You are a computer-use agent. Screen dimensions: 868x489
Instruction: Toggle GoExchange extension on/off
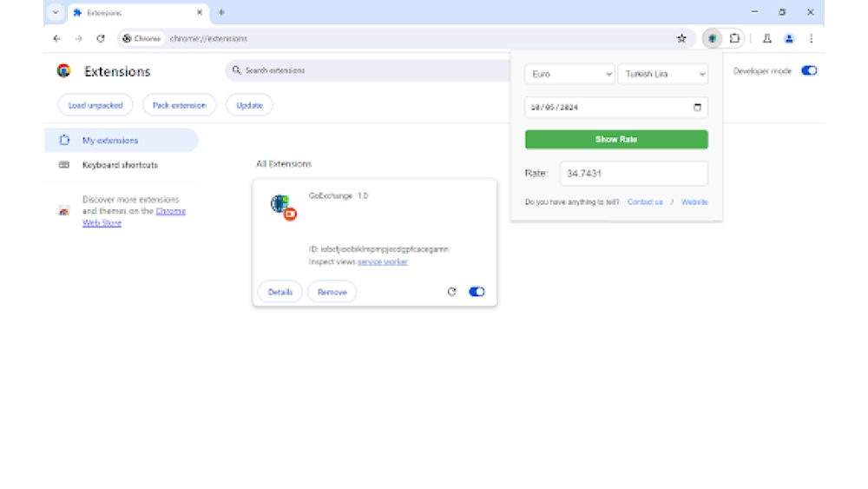477,292
